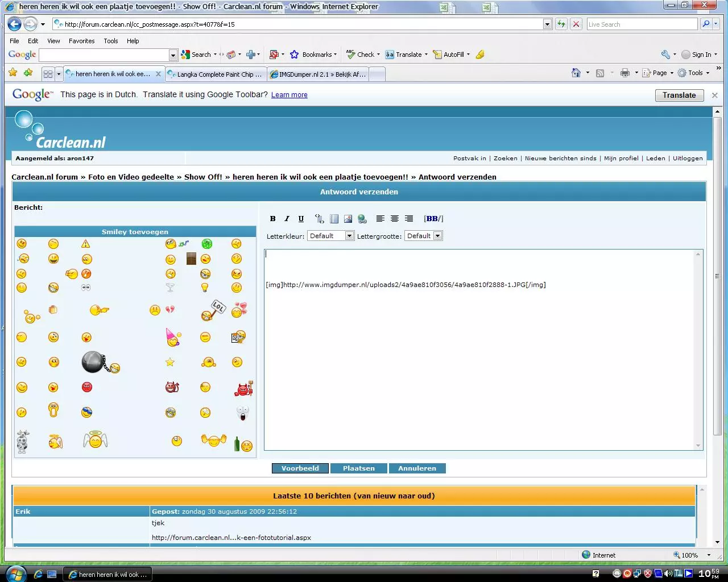Insert a hyperlink with globe-chain icon
This screenshot has height=582, width=728.
[362, 219]
